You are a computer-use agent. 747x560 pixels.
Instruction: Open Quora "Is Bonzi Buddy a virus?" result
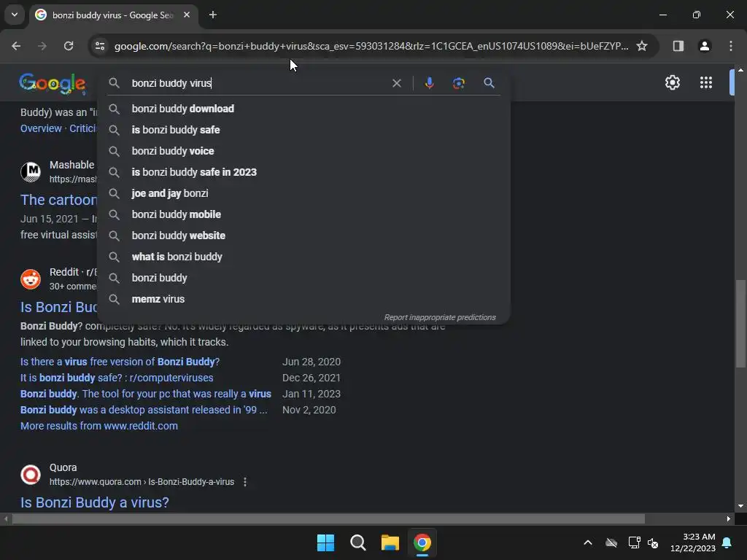tap(94, 502)
